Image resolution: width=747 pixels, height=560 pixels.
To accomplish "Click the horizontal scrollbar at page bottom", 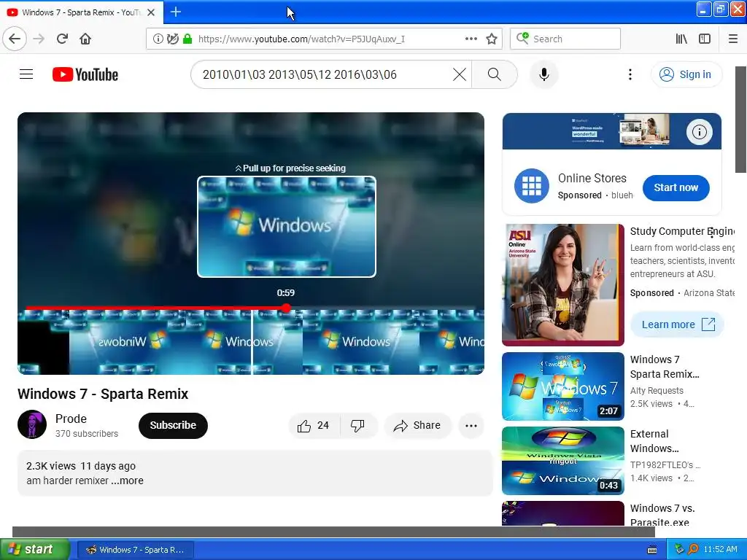I will click(333, 532).
